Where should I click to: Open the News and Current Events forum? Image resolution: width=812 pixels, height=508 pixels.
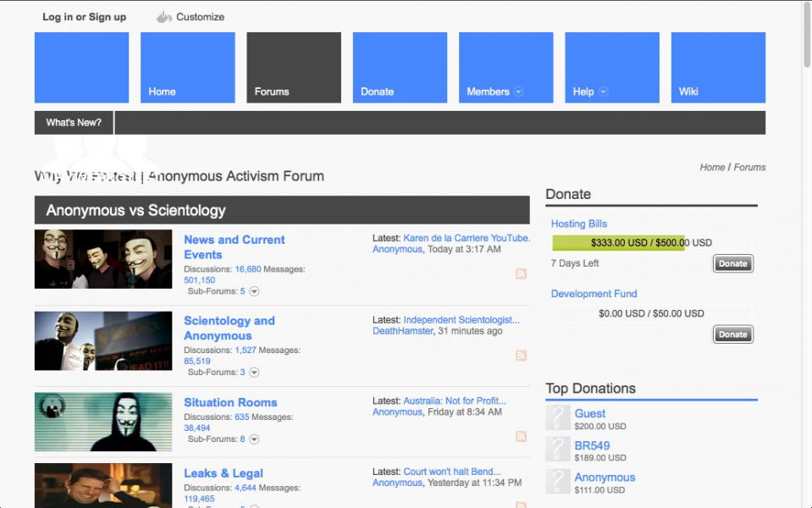234,247
